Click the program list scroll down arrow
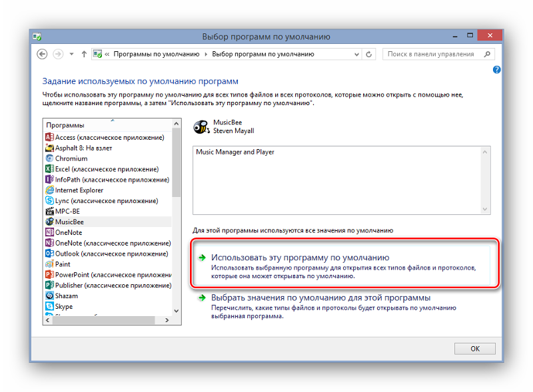The image size is (533, 392). coord(176,311)
